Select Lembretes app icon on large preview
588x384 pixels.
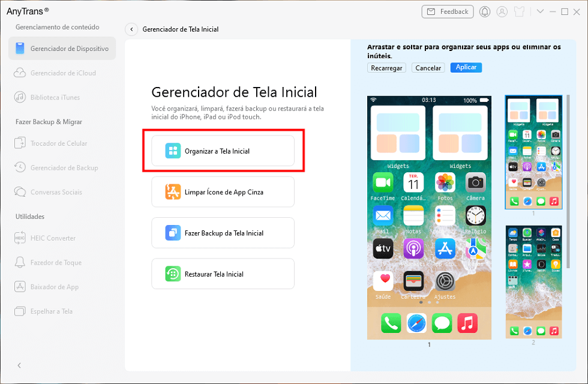(445, 215)
